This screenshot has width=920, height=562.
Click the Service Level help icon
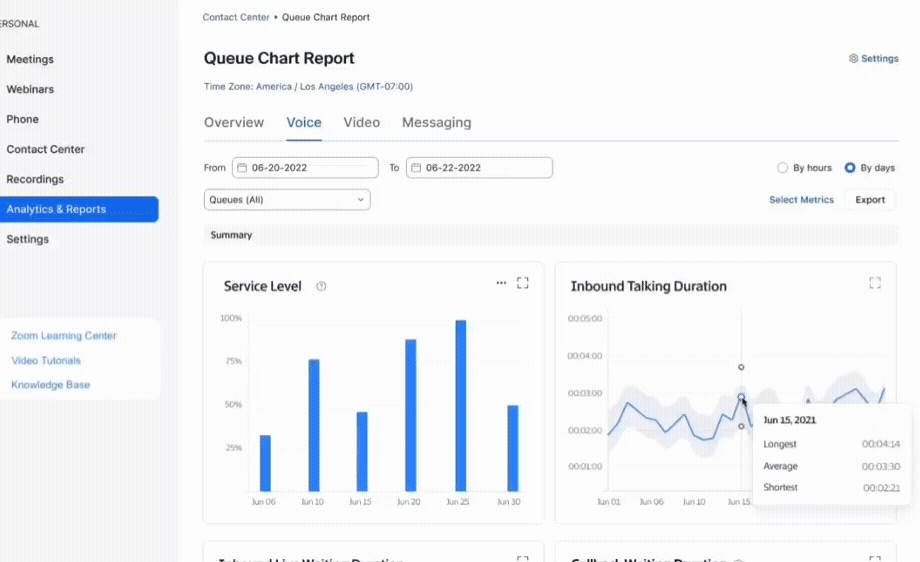tap(321, 286)
